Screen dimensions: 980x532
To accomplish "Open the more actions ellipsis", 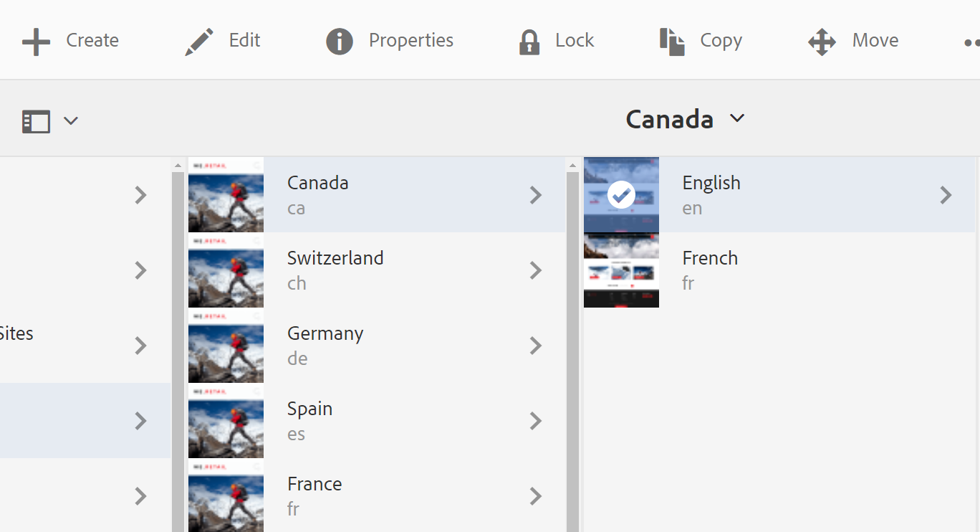I will pos(971,42).
